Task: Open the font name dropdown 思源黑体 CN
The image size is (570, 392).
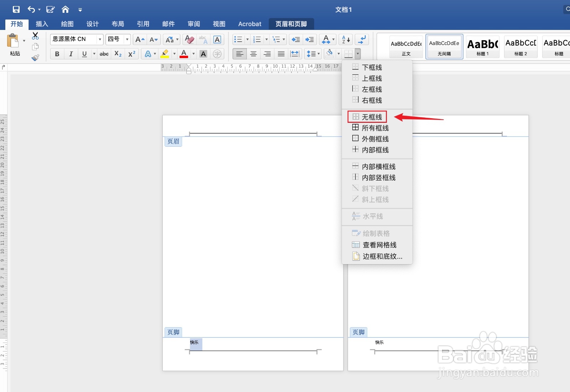Action: 100,40
